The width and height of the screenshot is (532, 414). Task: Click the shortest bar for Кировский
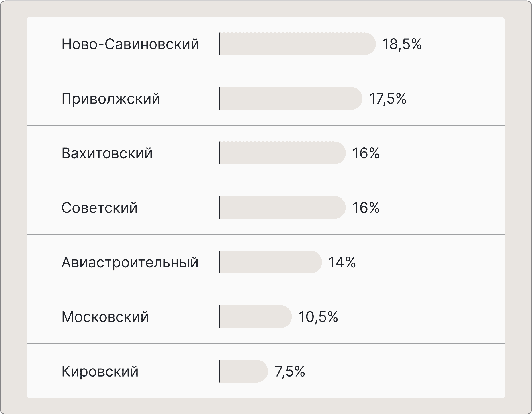[244, 371]
